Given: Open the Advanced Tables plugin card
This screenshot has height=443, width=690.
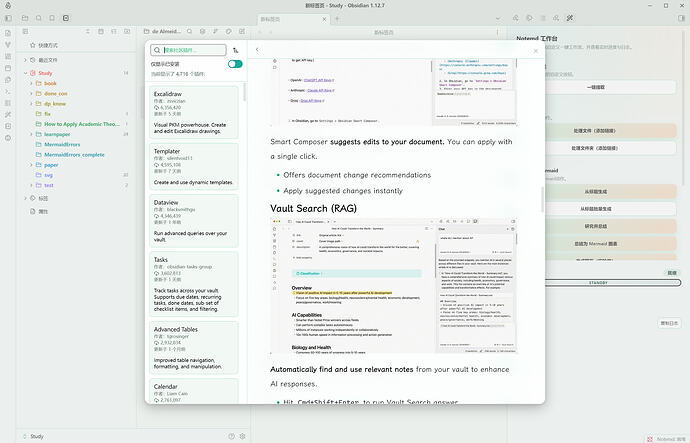Looking at the screenshot, I should (194, 348).
